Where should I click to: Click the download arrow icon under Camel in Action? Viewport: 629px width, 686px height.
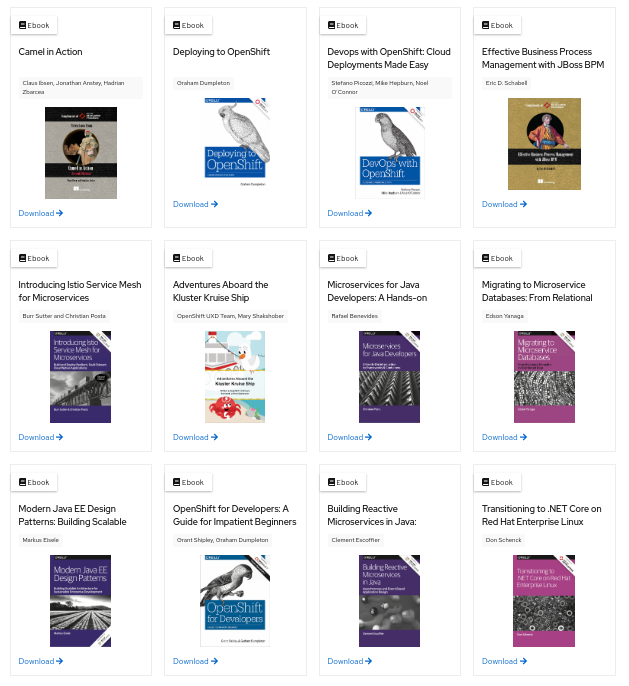60,213
